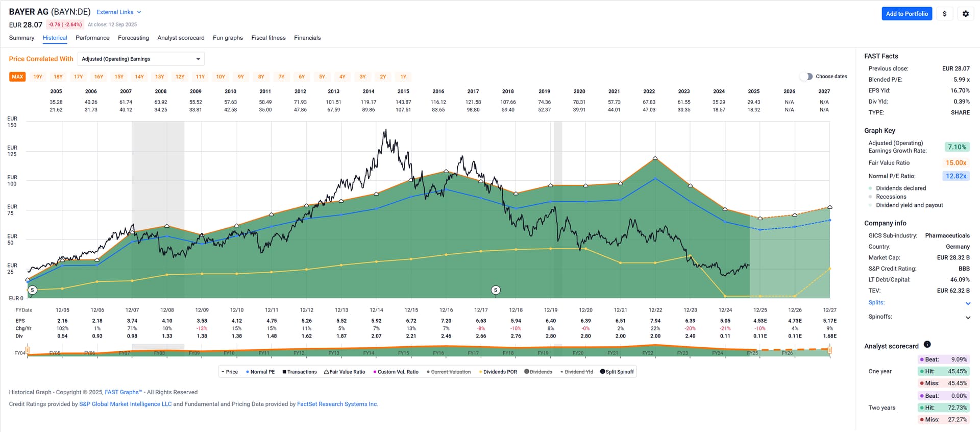
Task: Click the left handle of the range slider
Action: pyautogui.click(x=28, y=350)
